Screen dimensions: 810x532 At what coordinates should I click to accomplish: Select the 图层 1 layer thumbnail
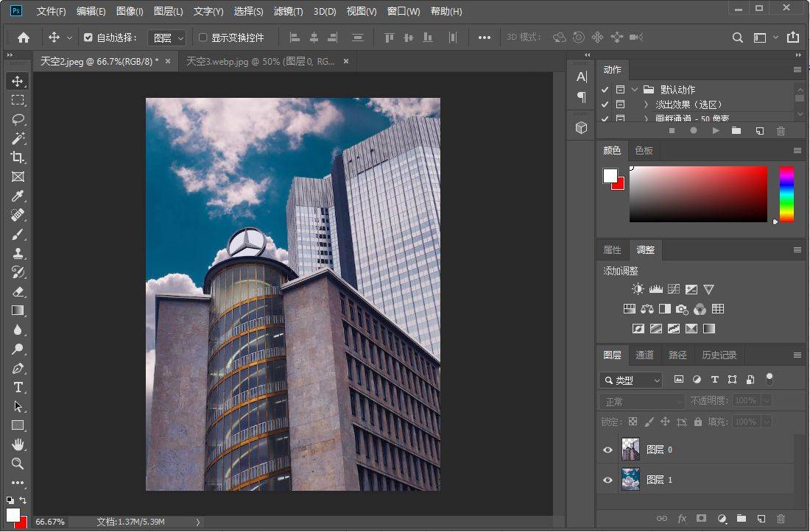point(630,480)
